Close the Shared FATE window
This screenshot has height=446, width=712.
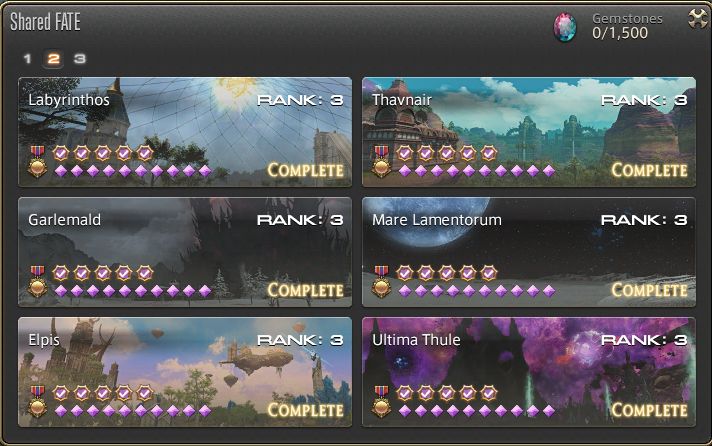[698, 19]
